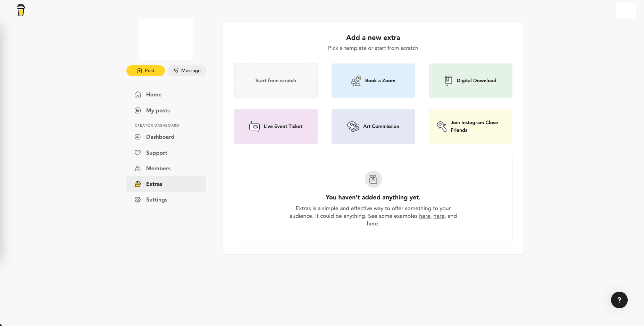Open the account avatar at top right
Screen dimensions: 644x326
coord(626,10)
